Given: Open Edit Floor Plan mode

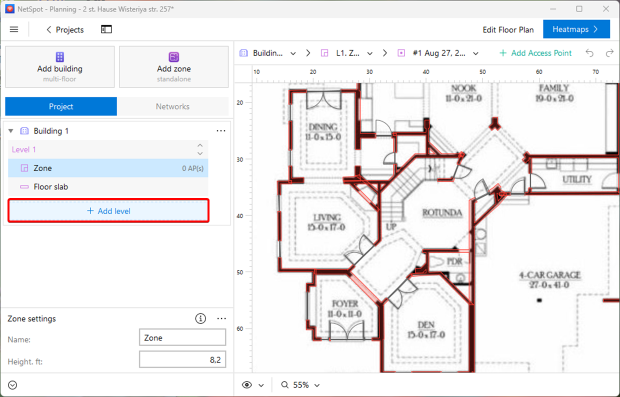Looking at the screenshot, I should (x=508, y=30).
